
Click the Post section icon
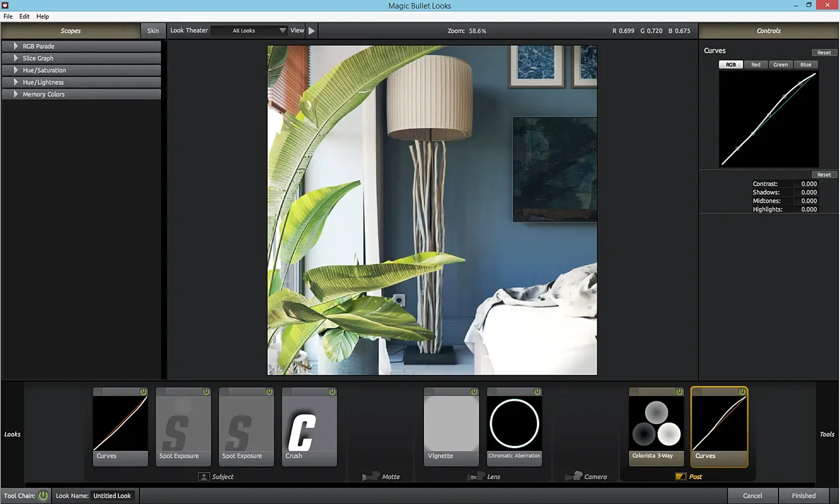coord(681,477)
